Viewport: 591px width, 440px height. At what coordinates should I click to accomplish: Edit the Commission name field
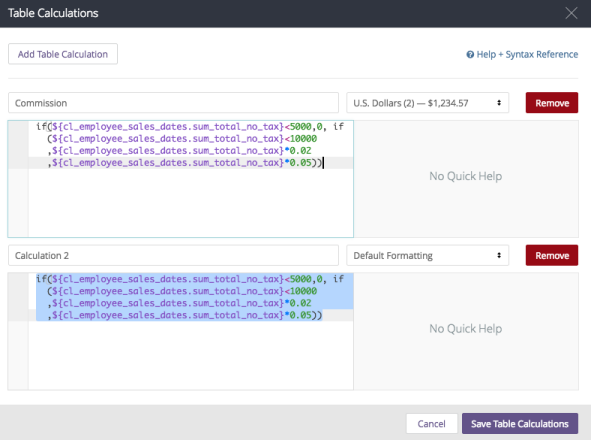[173, 103]
